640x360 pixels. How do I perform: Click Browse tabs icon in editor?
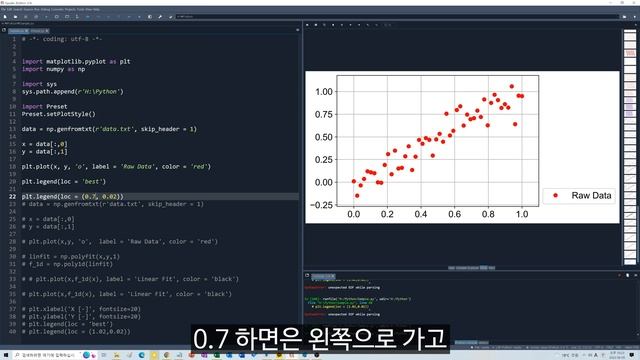(x=4, y=30)
